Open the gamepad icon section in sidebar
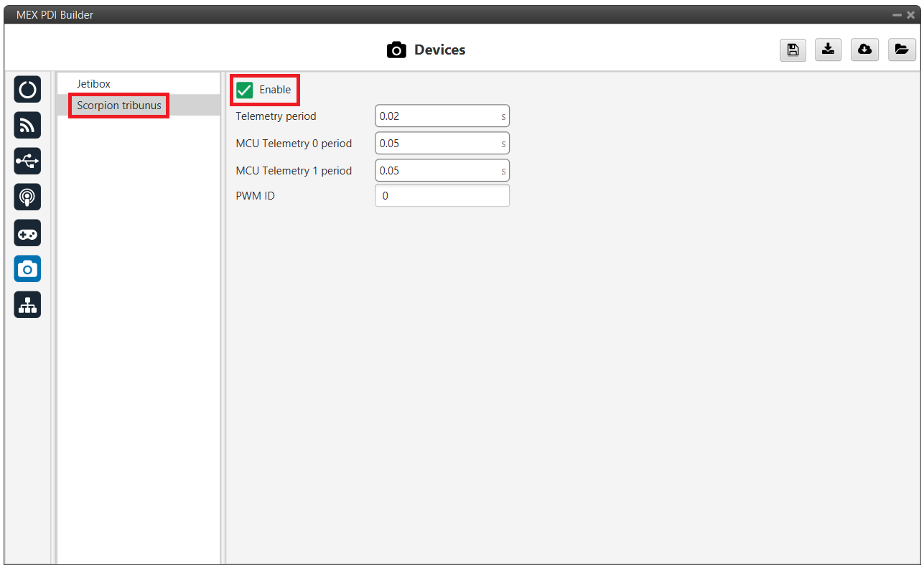 (27, 233)
